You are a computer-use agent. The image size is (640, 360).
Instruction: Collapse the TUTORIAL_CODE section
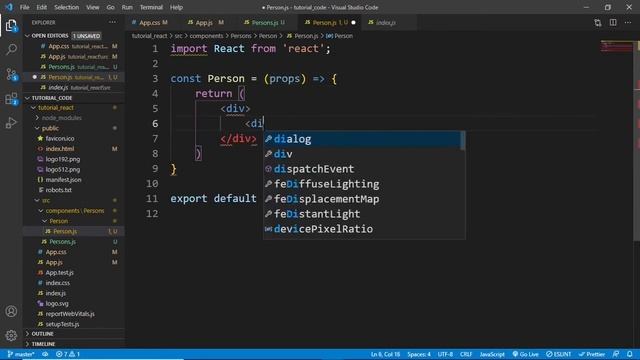(x=73, y=98)
